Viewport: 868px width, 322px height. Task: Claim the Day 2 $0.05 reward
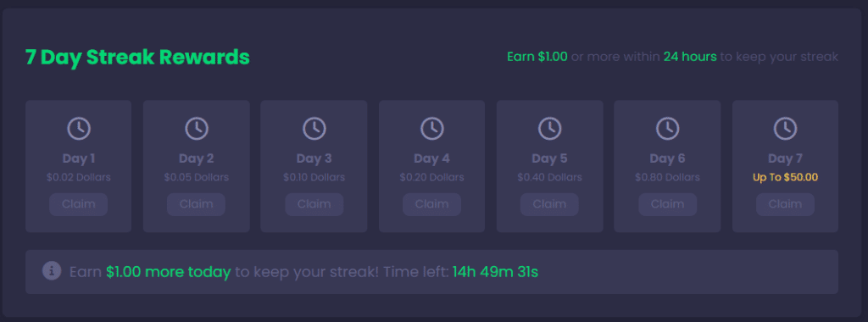coord(196,204)
